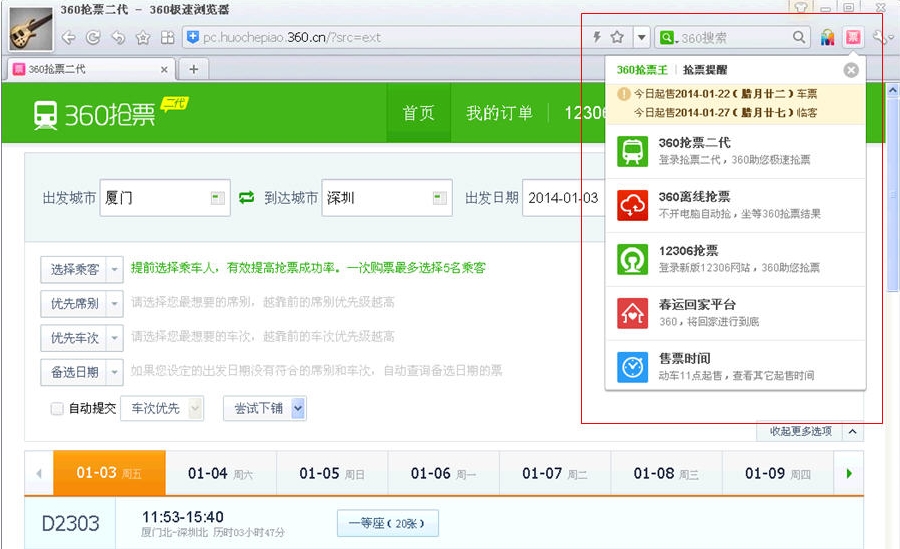
Task: Select the 01-04 周六 date tab
Action: 220,473
